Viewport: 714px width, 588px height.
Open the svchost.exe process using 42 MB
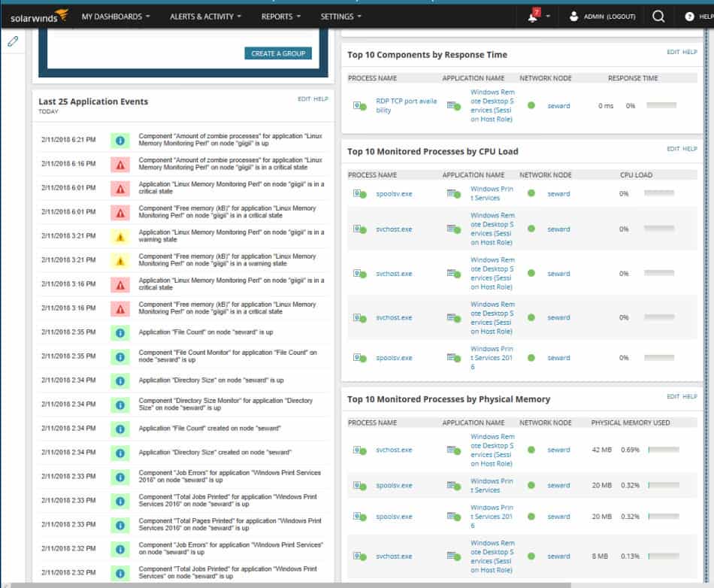(394, 450)
